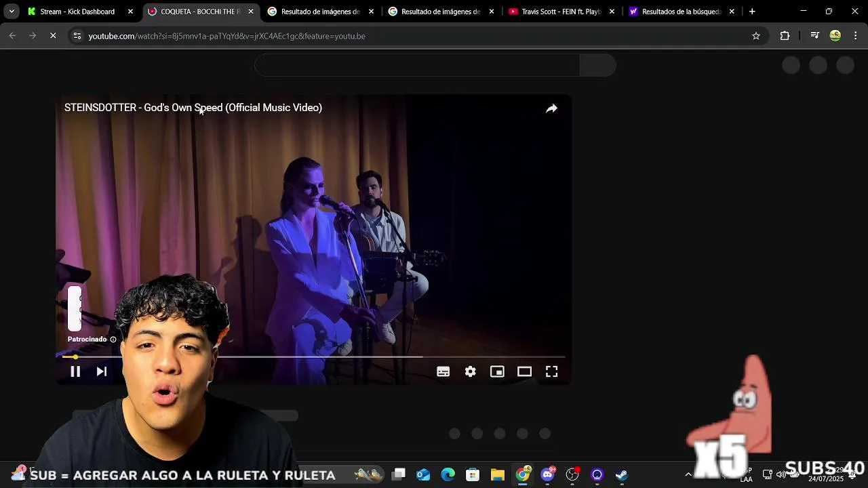Open Task View on the taskbar
The image size is (868, 488).
(x=399, y=474)
